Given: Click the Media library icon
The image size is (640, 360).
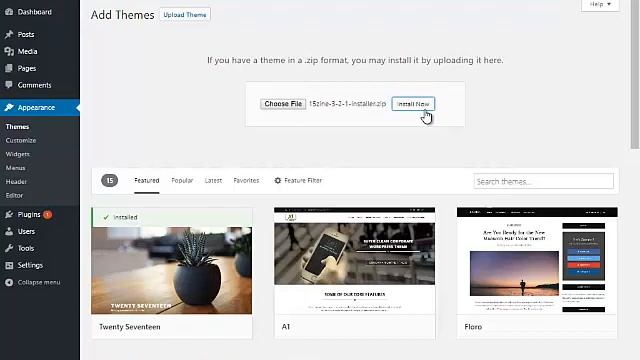Looking at the screenshot, I should pyautogui.click(x=9, y=51).
